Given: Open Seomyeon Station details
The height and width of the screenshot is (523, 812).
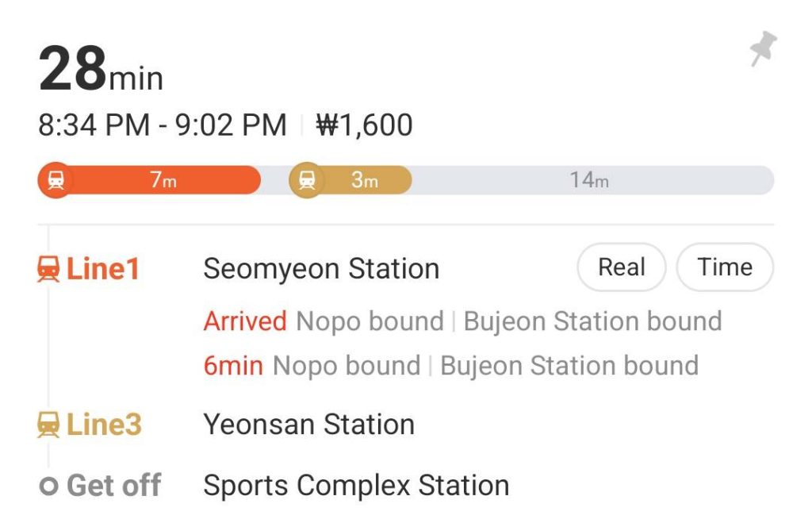Looking at the screenshot, I should pyautogui.click(x=321, y=269).
